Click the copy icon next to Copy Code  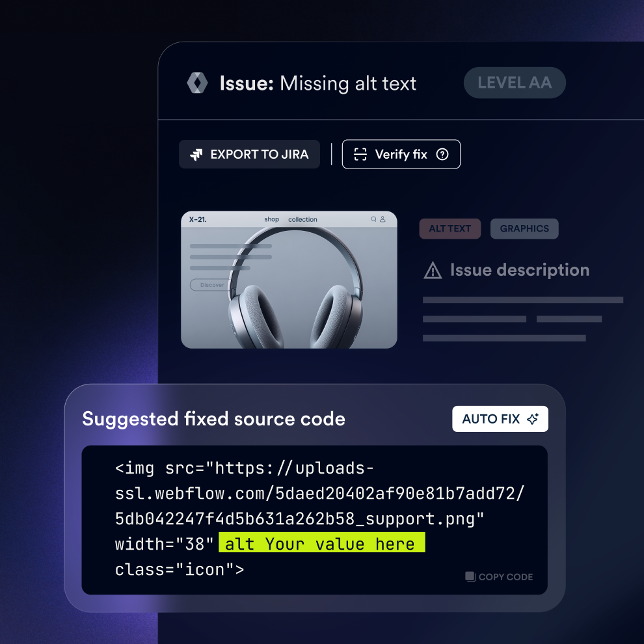(x=470, y=577)
